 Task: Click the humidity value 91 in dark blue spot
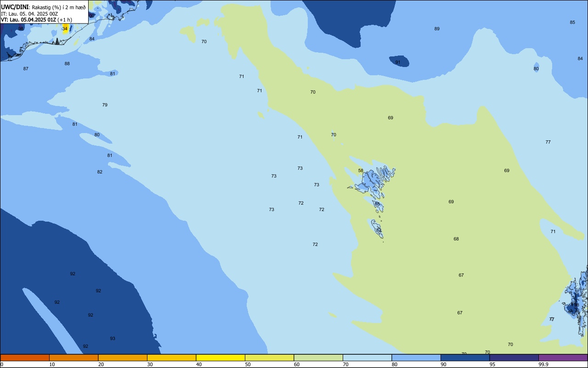coord(398,62)
